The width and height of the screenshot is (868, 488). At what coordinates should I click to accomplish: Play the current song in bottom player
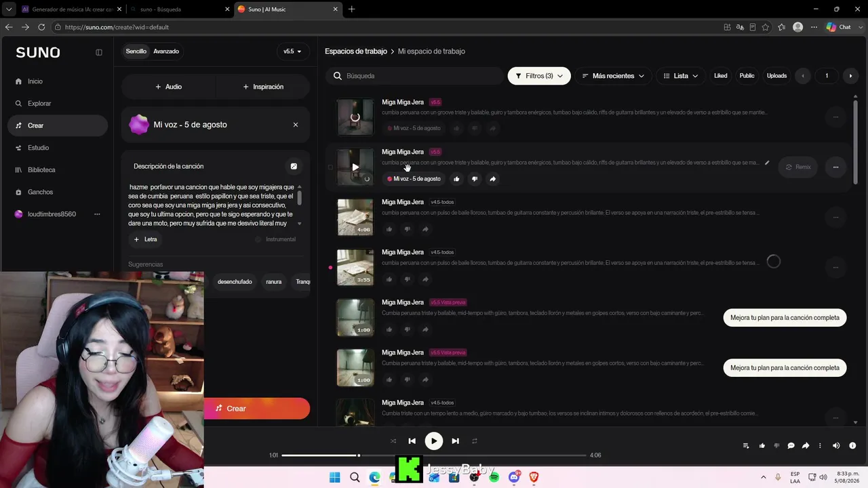tap(433, 441)
